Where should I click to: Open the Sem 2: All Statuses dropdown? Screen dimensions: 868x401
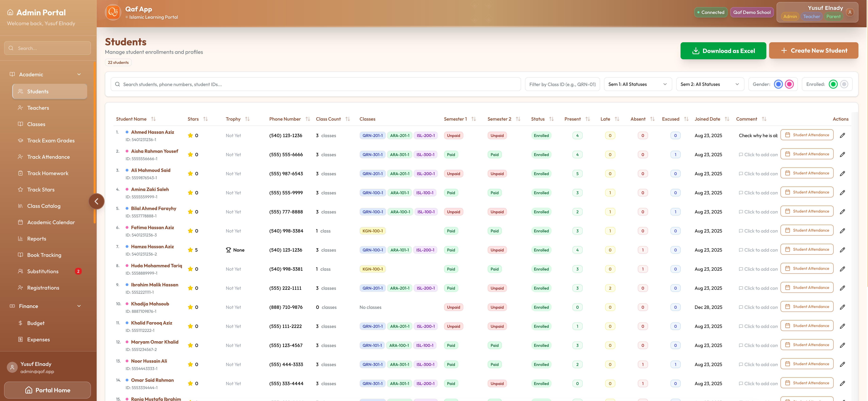click(x=710, y=84)
